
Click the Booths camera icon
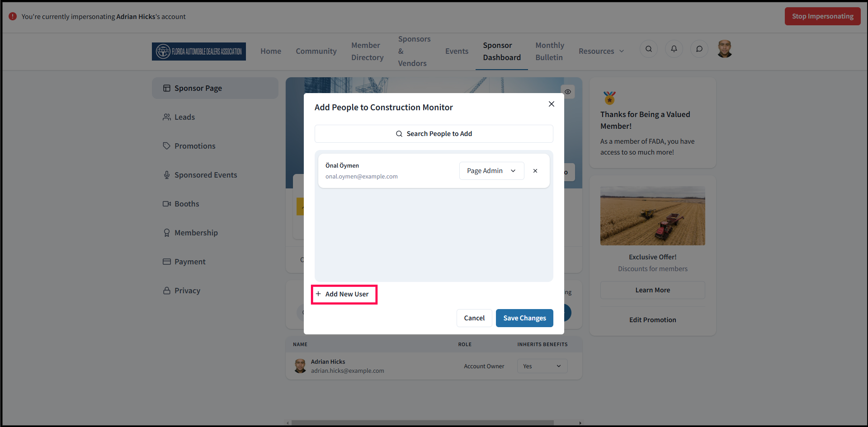pos(167,204)
